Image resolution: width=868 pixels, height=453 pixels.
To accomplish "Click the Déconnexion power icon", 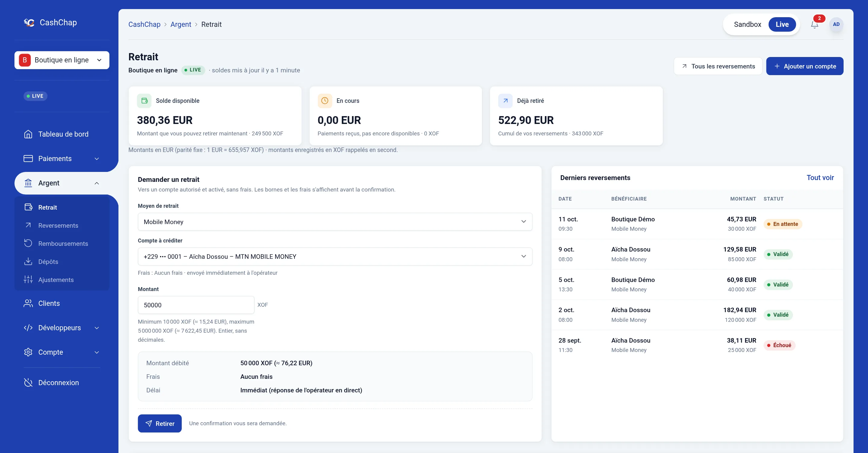I will click(x=28, y=382).
